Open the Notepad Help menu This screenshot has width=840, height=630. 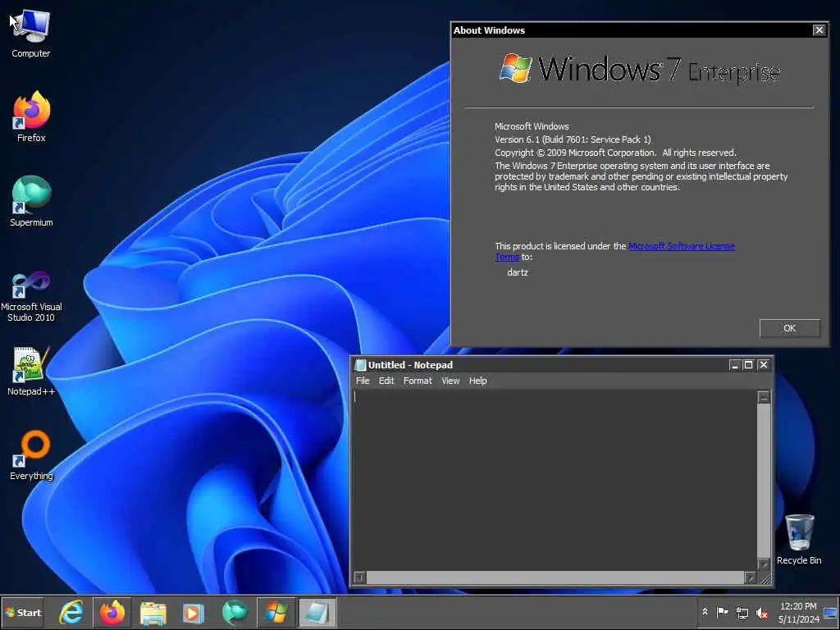tap(478, 381)
